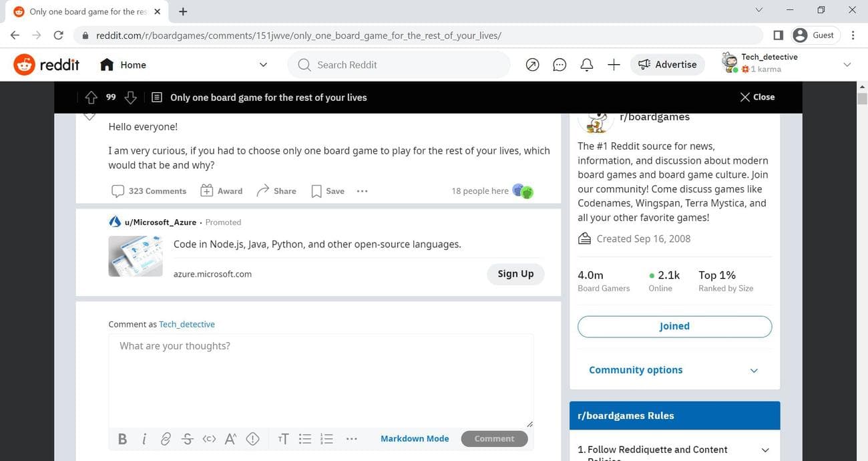This screenshot has height=461, width=868.
Task: Click the create post plus icon
Action: click(614, 65)
